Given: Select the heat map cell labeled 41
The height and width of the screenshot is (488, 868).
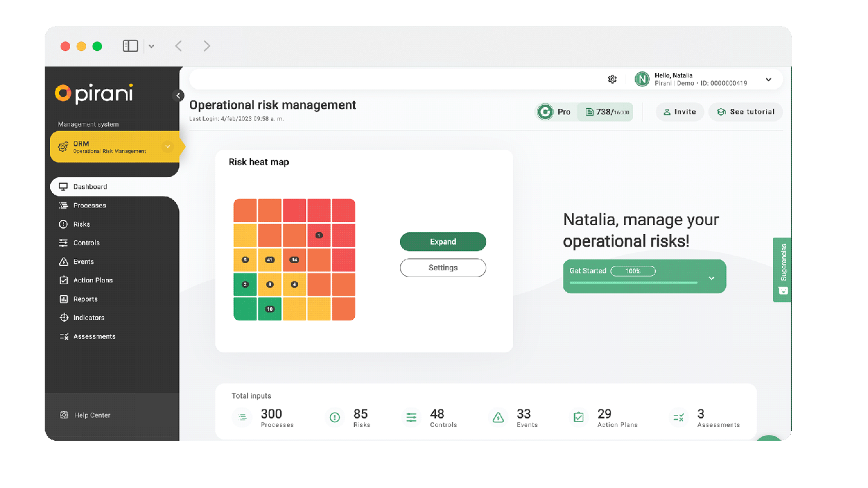Looking at the screenshot, I should (x=270, y=259).
